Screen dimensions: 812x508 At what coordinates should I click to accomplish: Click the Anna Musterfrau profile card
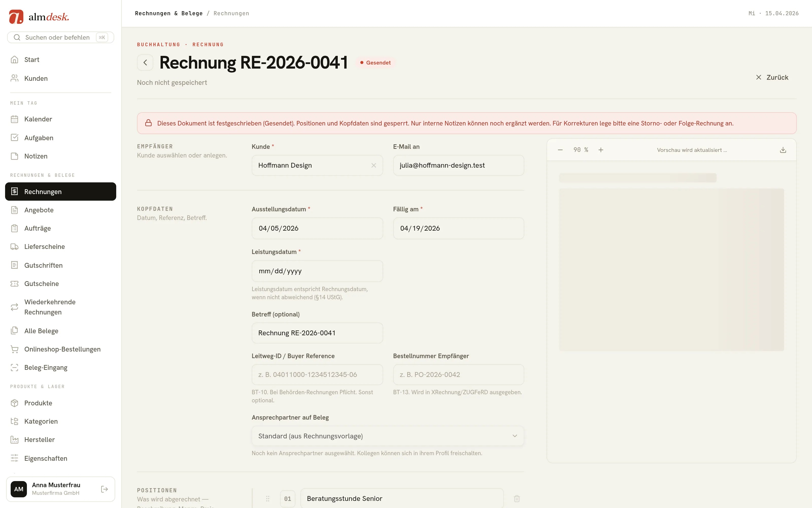click(x=60, y=489)
